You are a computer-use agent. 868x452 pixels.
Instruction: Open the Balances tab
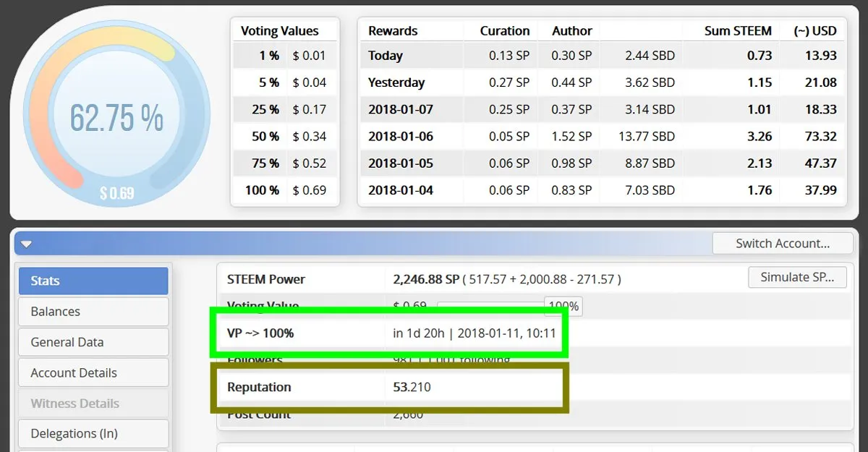93,312
